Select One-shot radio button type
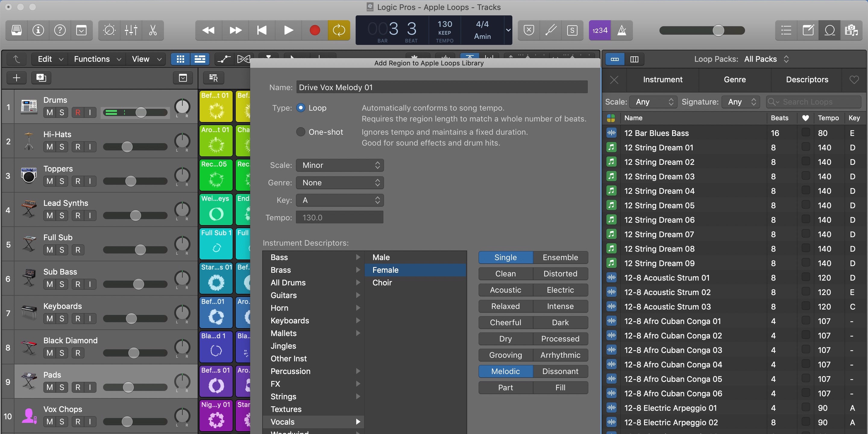Screen dimensions: 868x434 pos(300,131)
